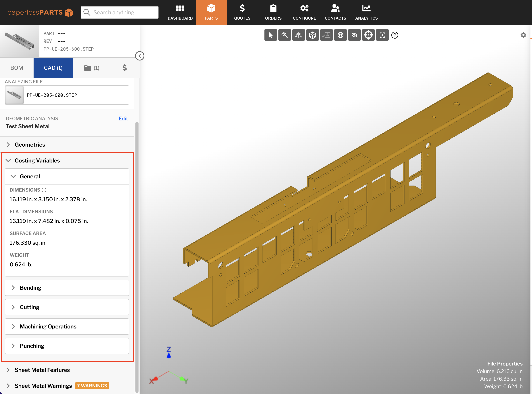The width and height of the screenshot is (532, 394).
Task: Click the 3D axes bounding box icon
Action: tap(298, 35)
